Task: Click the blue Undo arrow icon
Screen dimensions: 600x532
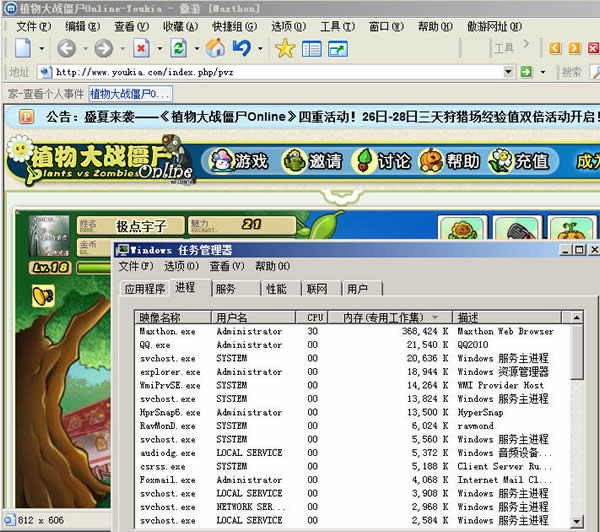Action: click(242, 48)
